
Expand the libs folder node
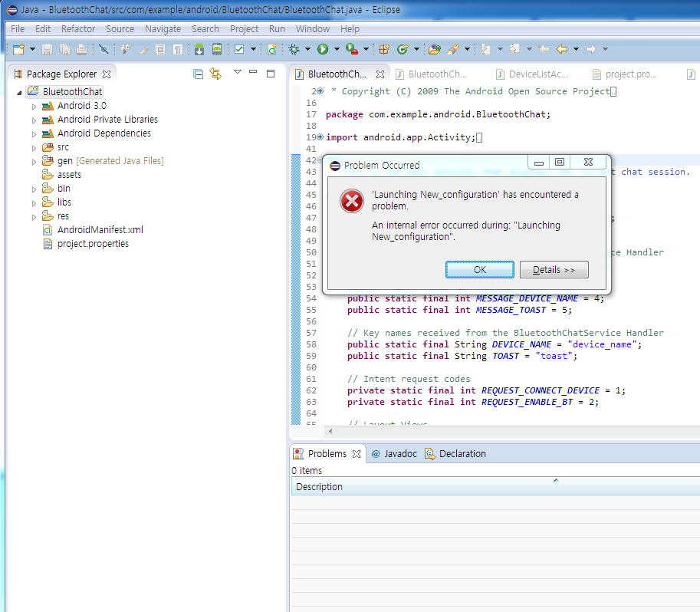[x=34, y=204]
